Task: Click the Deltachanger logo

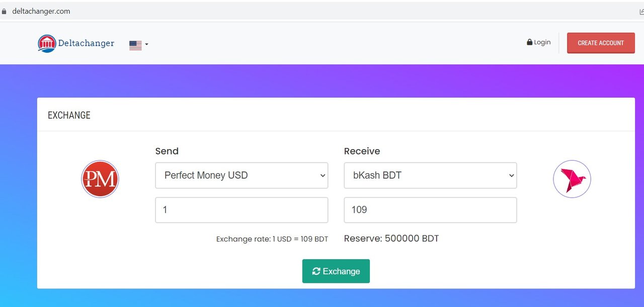Action: (x=76, y=43)
